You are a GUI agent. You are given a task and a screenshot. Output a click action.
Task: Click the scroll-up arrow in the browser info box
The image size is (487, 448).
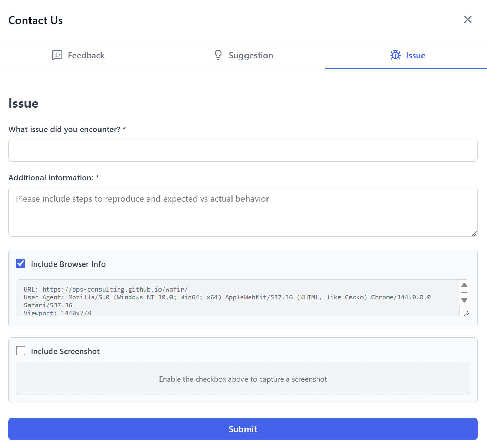point(464,285)
